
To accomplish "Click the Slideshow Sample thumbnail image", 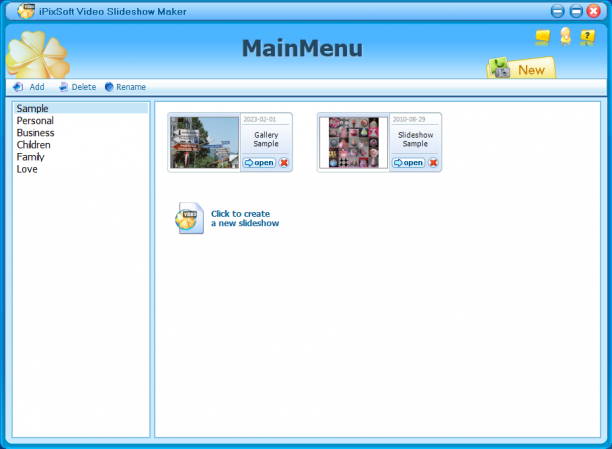I will [x=354, y=143].
